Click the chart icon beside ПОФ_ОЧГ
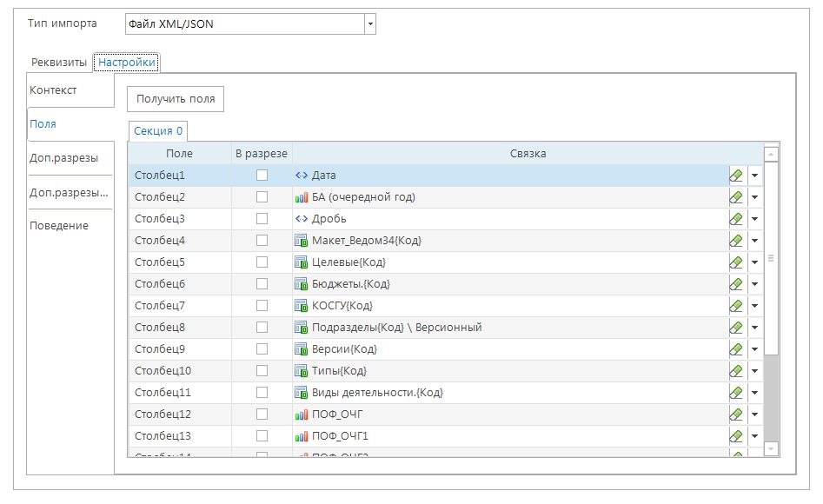The width and height of the screenshot is (823, 504). click(302, 414)
